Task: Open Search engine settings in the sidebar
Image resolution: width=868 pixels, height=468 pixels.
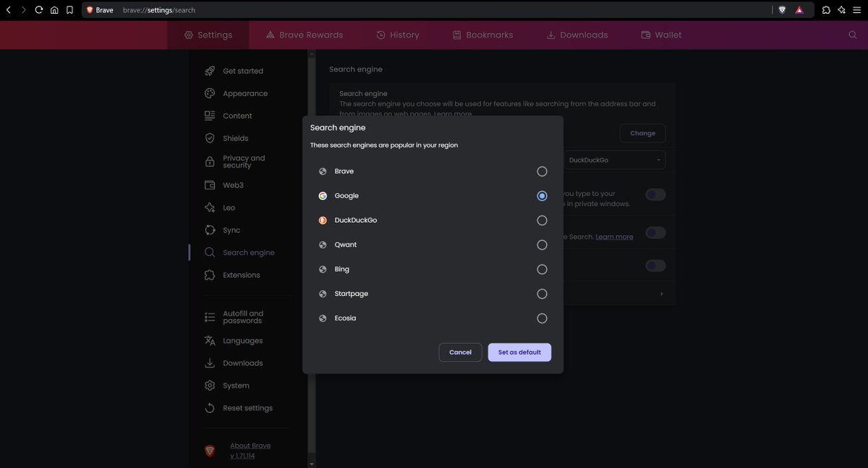Action: (x=249, y=252)
